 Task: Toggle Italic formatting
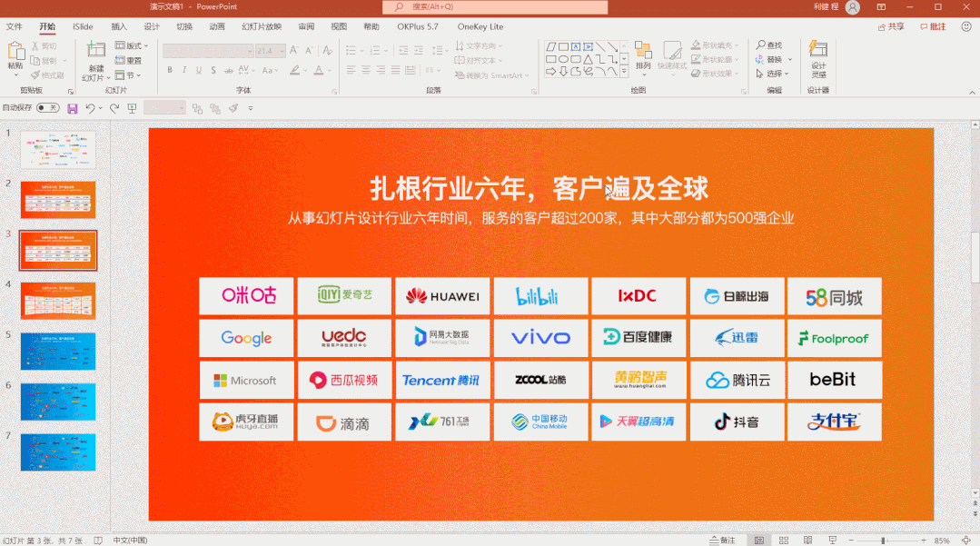[184, 70]
